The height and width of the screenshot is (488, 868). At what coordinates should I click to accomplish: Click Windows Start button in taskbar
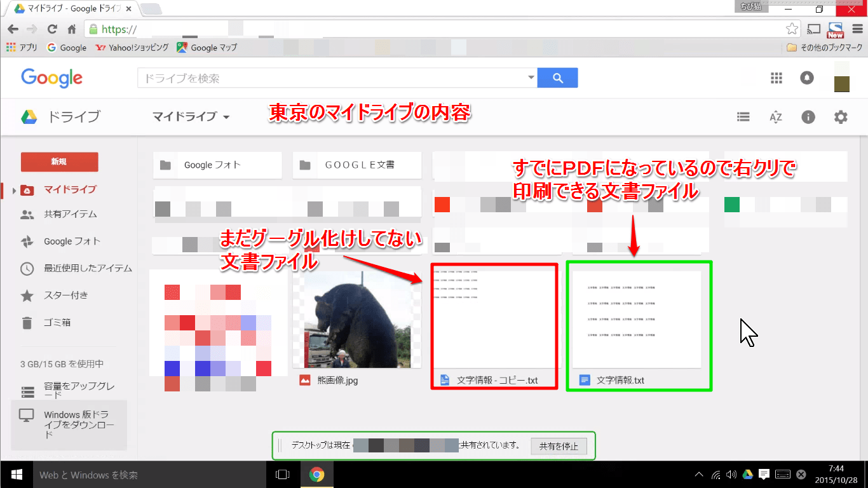click(16, 475)
